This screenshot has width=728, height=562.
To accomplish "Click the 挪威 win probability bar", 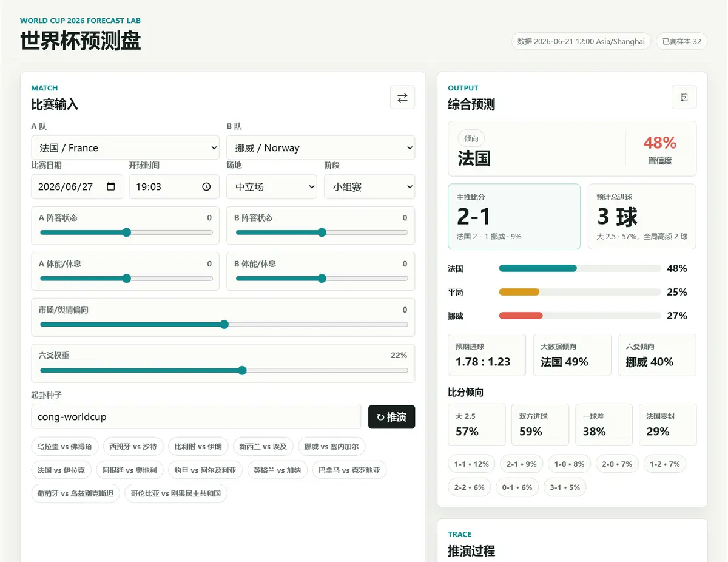I will coord(580,316).
